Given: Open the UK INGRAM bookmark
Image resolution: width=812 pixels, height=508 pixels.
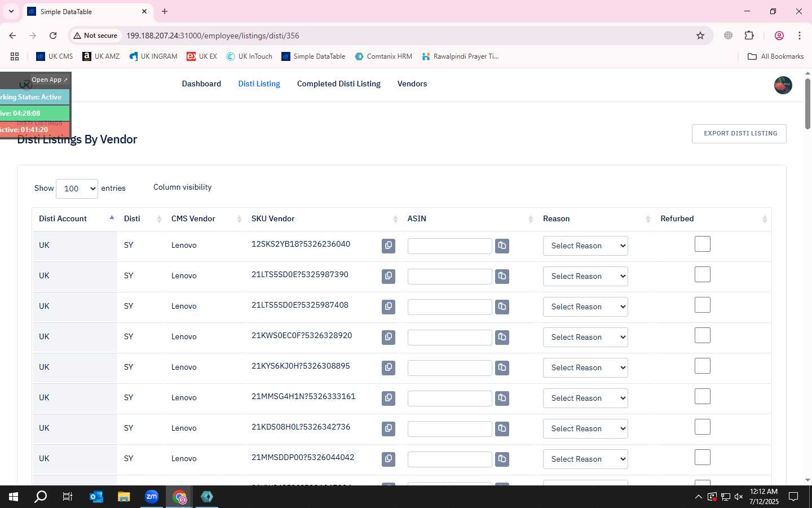Looking at the screenshot, I should click(x=153, y=56).
